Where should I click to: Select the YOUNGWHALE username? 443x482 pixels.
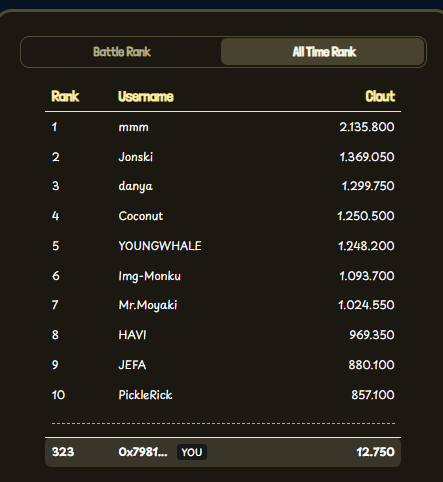(x=160, y=246)
